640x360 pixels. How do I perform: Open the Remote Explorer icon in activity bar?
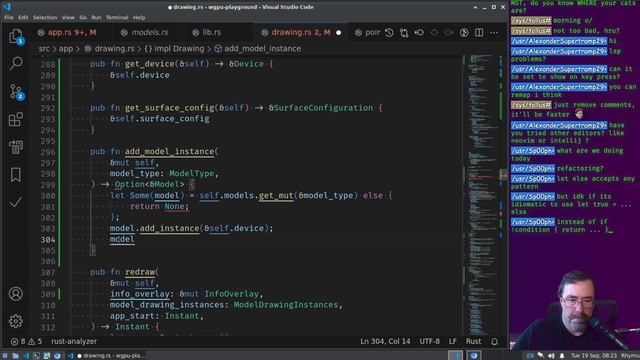(x=16, y=147)
